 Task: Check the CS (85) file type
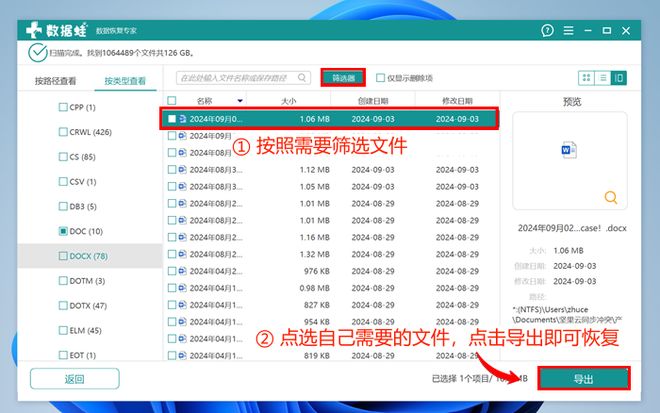[63, 157]
